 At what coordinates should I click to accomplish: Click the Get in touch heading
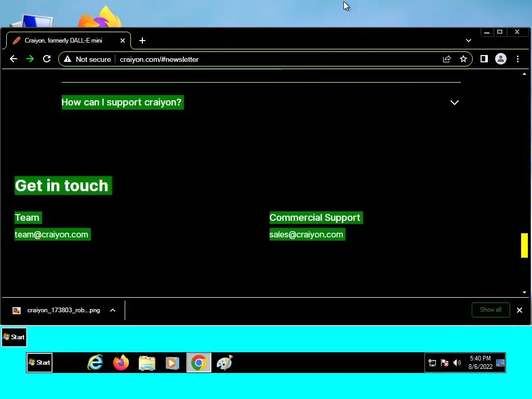(x=63, y=185)
